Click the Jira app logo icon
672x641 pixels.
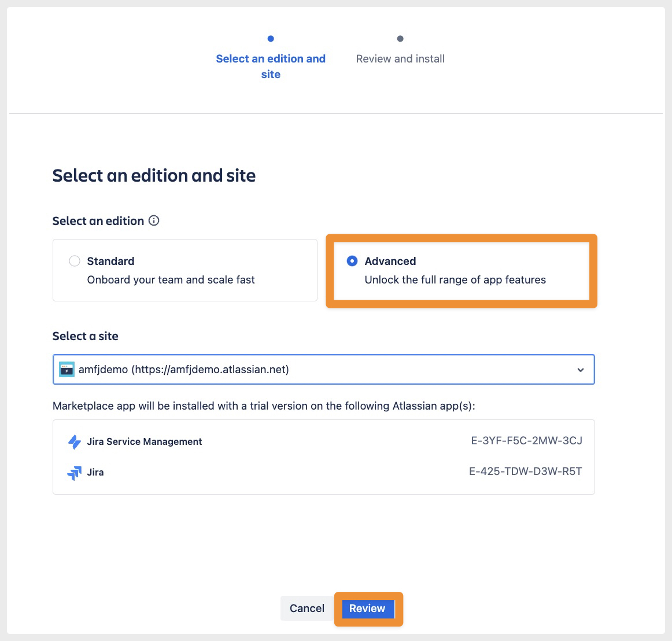pos(75,473)
